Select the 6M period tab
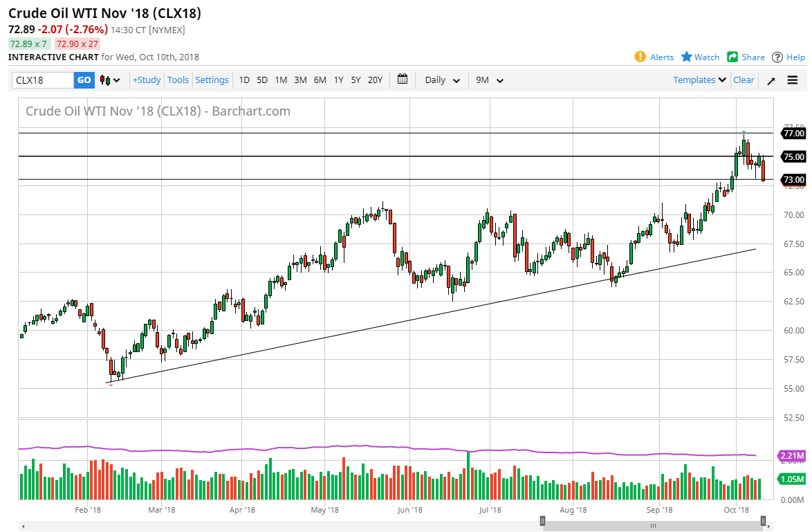 click(320, 80)
